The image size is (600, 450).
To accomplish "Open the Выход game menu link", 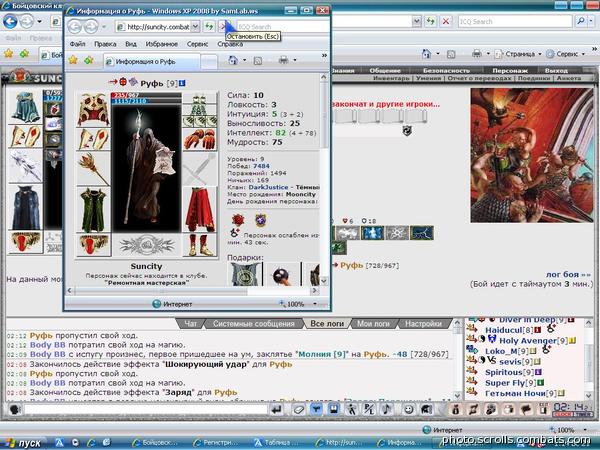I will (x=556, y=70).
